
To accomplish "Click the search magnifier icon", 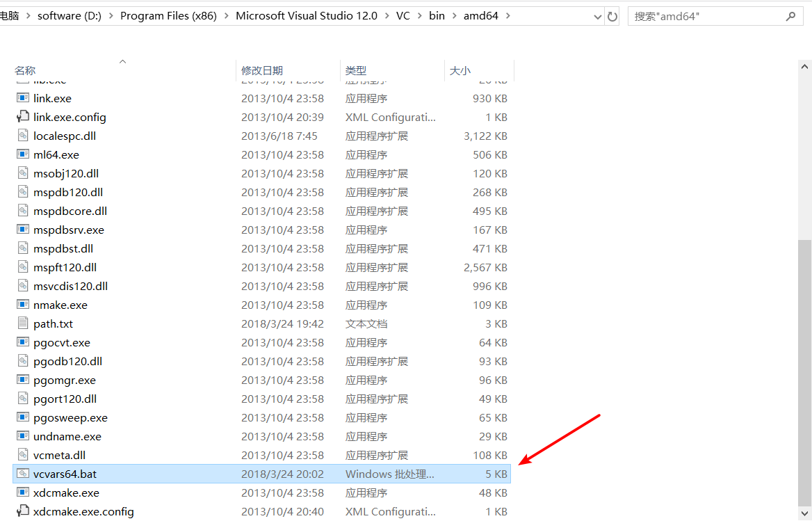I will [792, 15].
